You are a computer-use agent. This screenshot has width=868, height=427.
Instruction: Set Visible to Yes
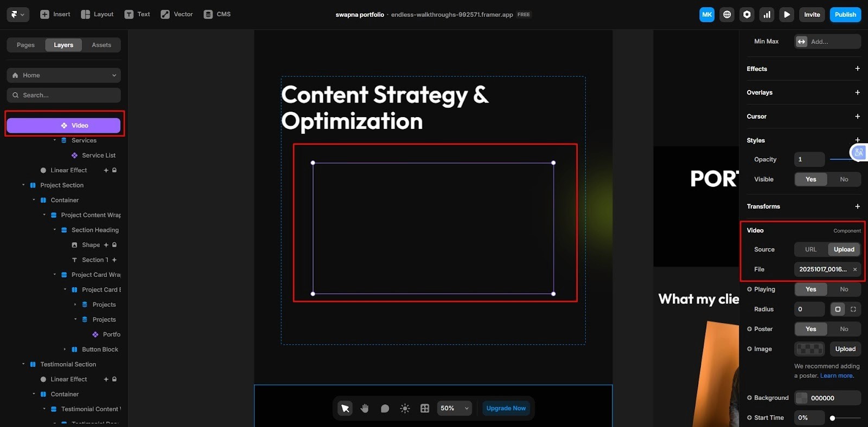click(x=811, y=179)
